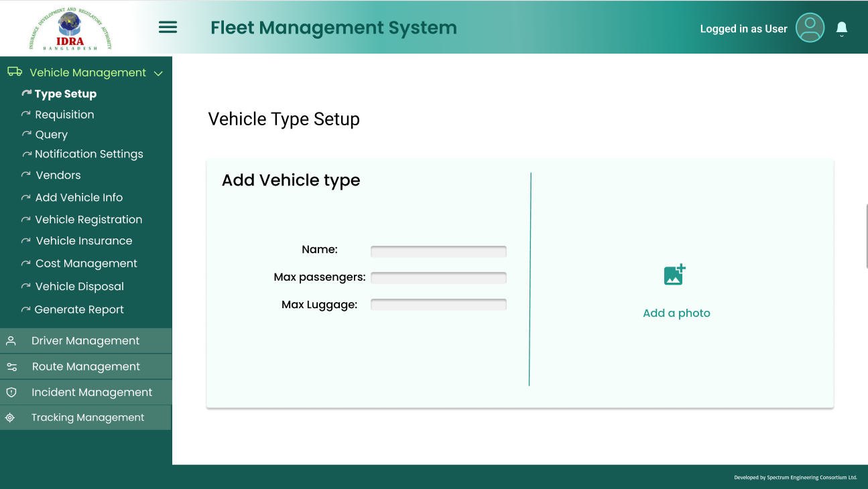Viewport: 868px width, 489px height.
Task: Click the add photo image icon
Action: 675,275
